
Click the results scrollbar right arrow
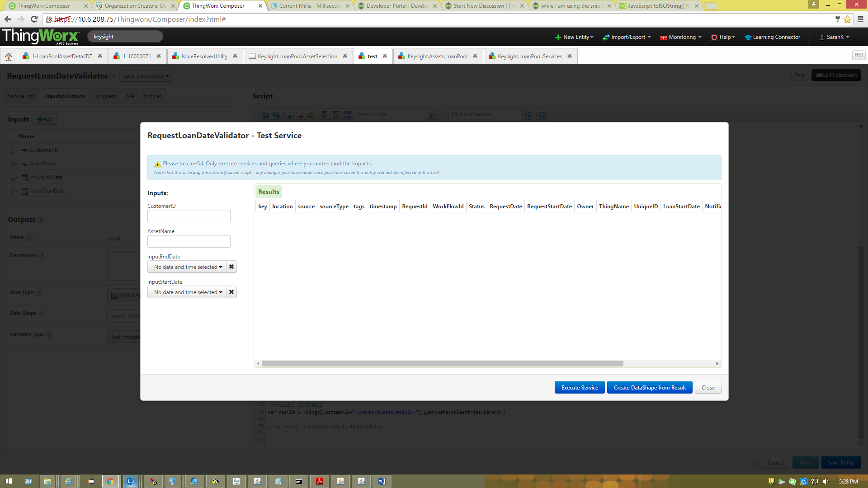click(717, 364)
